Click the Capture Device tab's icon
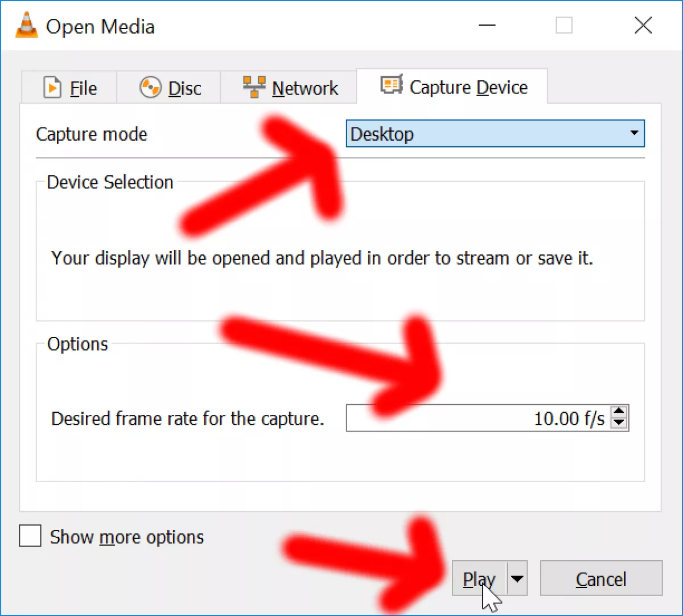Viewport: 683px width, 616px height. point(392,85)
